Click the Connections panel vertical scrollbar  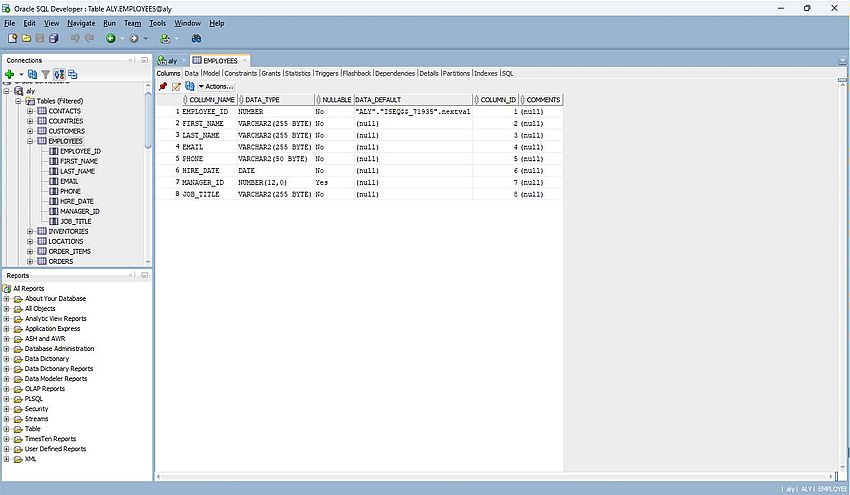coord(149,120)
